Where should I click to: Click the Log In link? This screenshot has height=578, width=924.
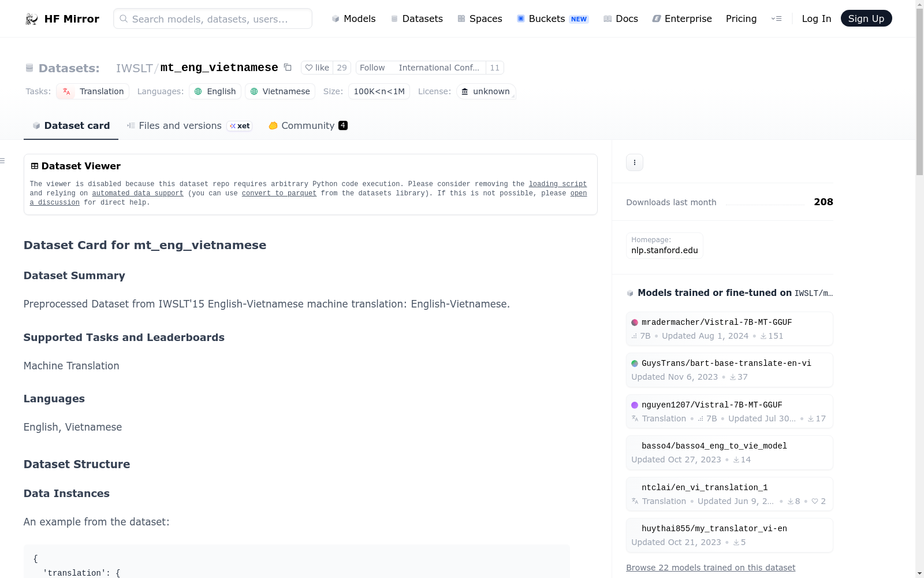coord(817,18)
